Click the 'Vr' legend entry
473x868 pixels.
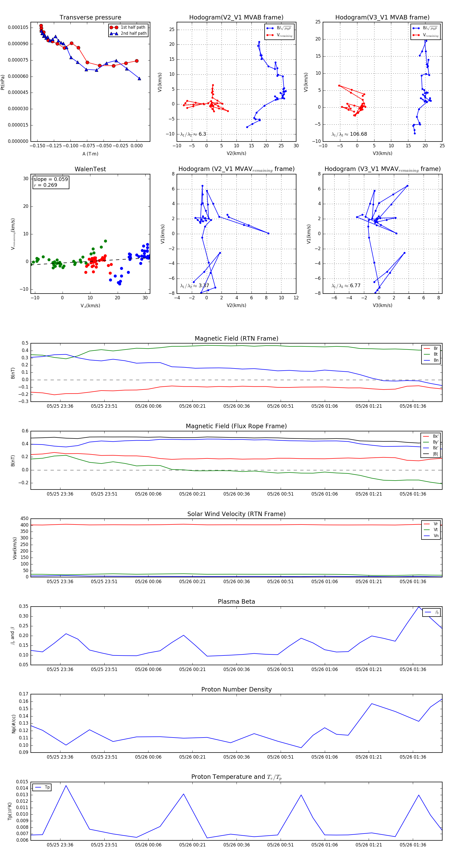pyautogui.click(x=431, y=524)
